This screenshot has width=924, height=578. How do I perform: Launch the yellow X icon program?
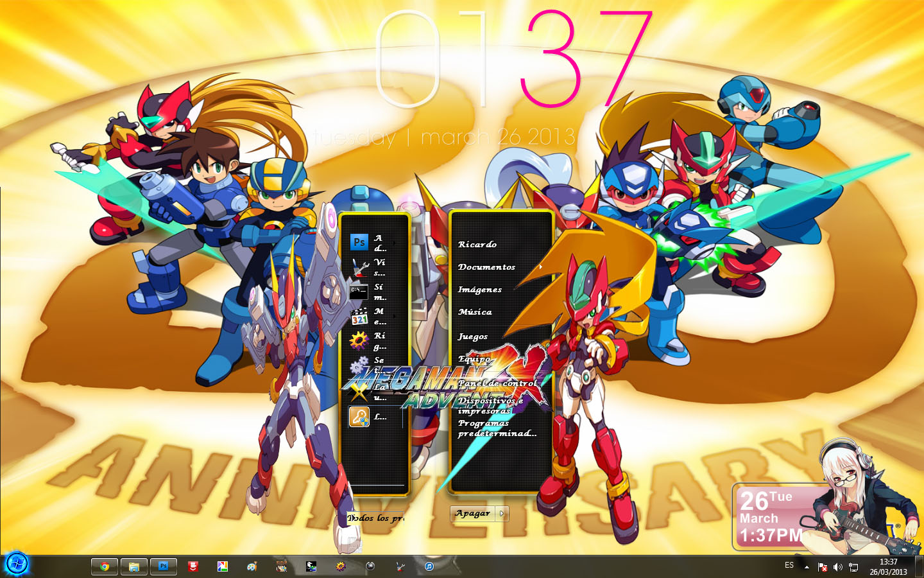coord(359,391)
